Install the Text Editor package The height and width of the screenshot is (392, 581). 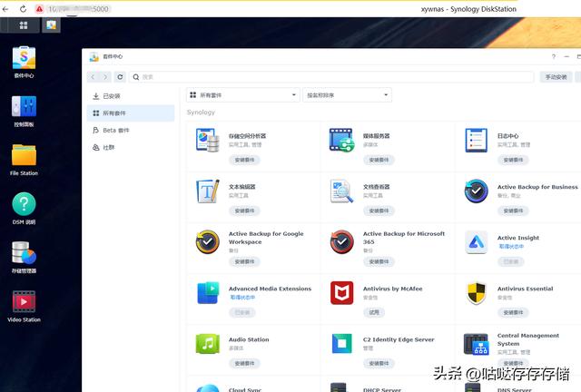tap(244, 211)
